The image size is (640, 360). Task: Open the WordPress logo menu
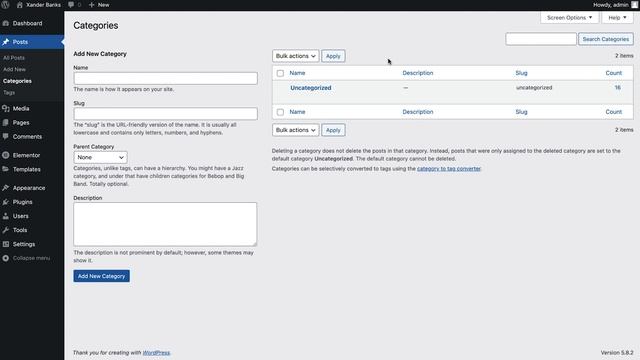click(x=5, y=5)
